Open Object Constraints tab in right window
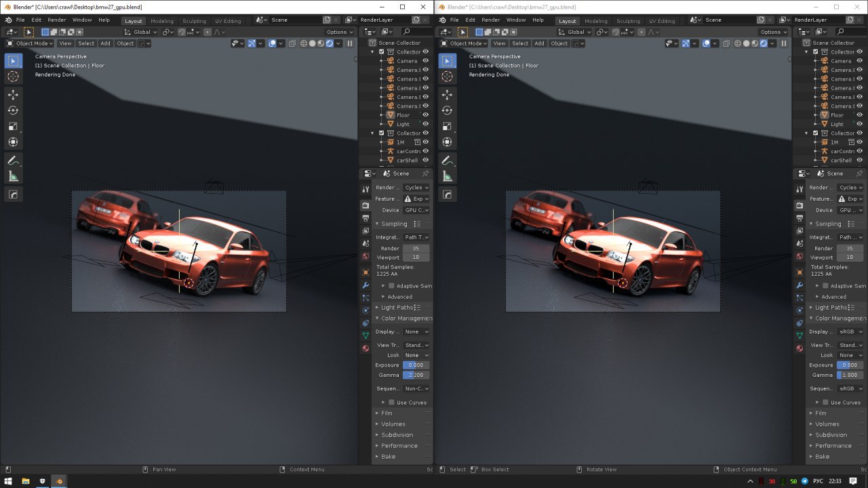This screenshot has height=488, width=868. pos(800,323)
